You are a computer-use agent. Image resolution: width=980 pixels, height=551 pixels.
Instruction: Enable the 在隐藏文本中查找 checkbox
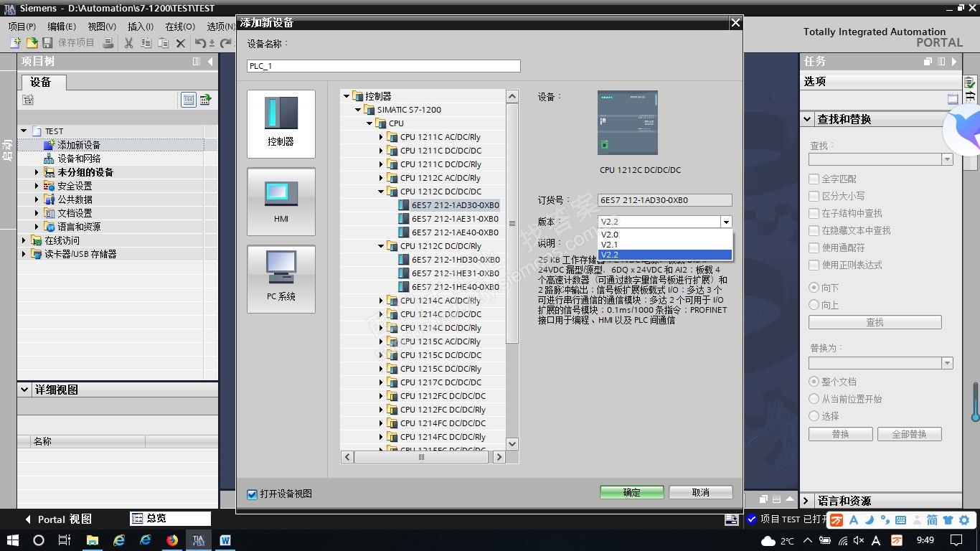(814, 230)
